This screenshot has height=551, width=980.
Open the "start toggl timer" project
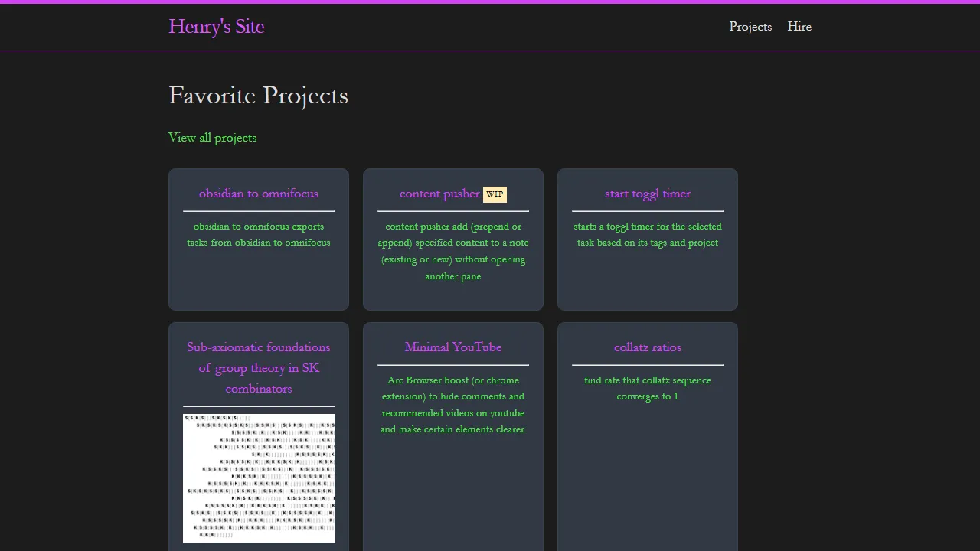click(x=647, y=194)
